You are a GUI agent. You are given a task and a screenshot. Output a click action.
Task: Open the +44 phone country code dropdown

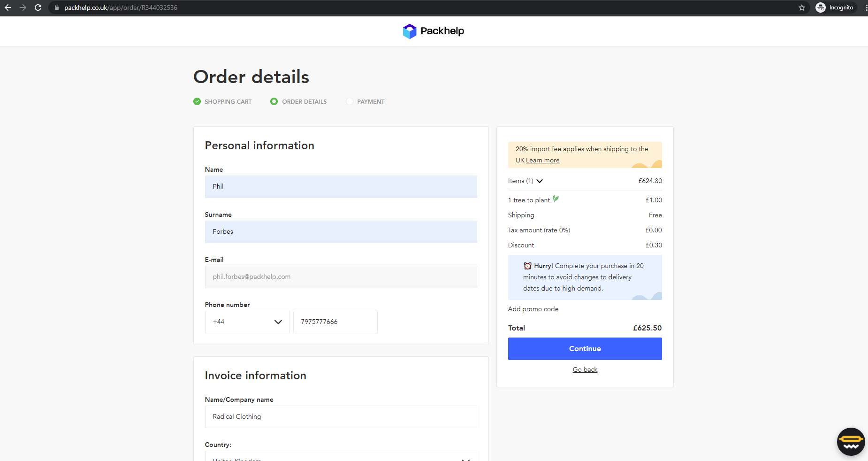[247, 322]
